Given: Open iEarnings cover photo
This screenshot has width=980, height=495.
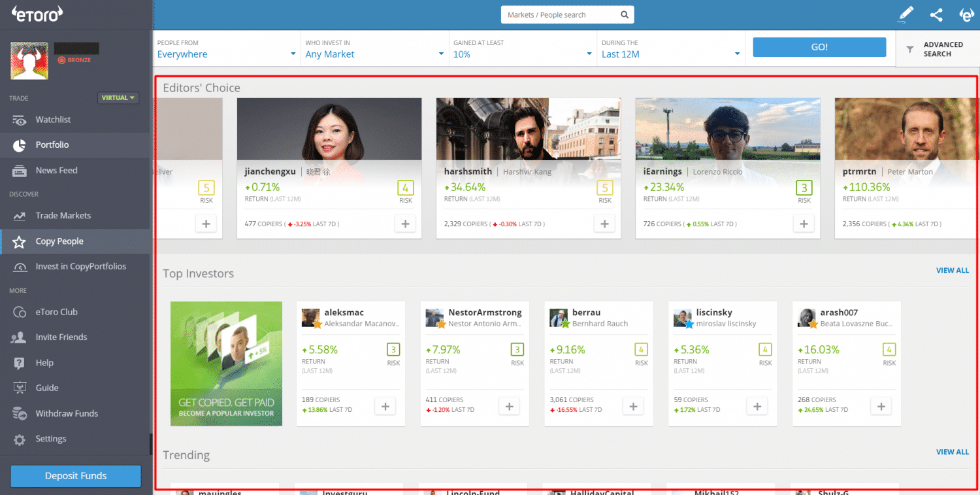Looking at the screenshot, I should (x=728, y=129).
